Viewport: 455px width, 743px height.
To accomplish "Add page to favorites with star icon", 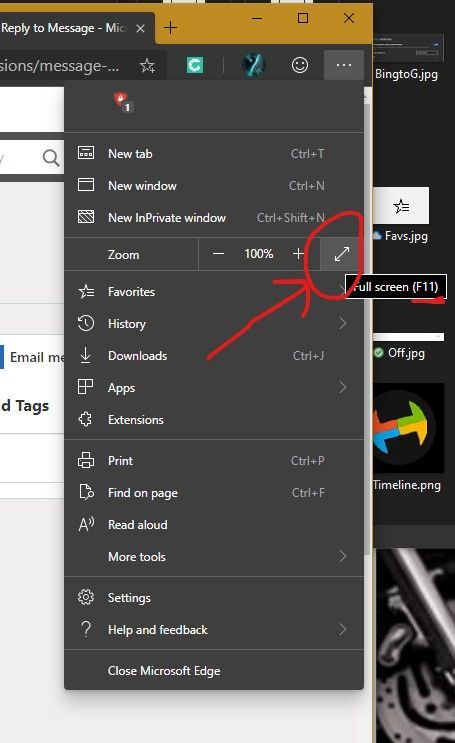I will [x=147, y=65].
